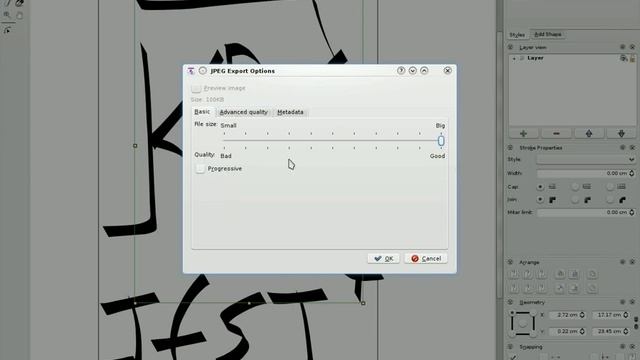The height and width of the screenshot is (360, 640).
Task: Float the Layer view docker
Action: (x=622, y=47)
